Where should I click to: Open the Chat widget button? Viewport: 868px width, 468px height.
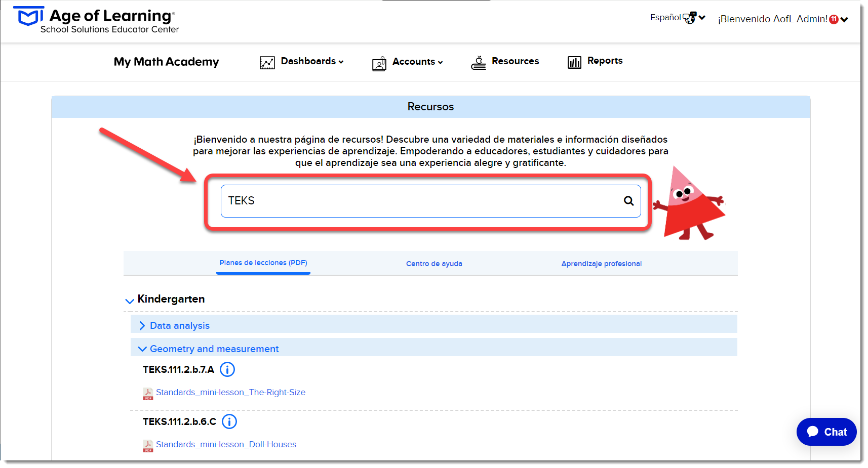tap(826, 432)
